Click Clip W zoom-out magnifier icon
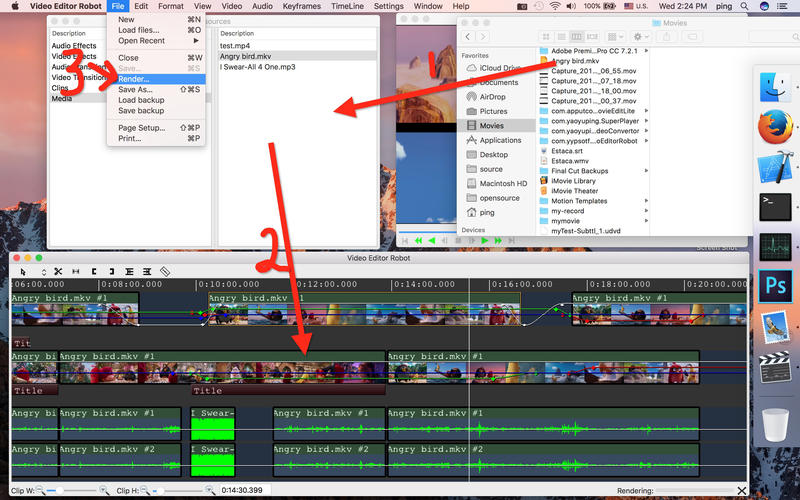This screenshot has width=800, height=500. click(x=40, y=490)
